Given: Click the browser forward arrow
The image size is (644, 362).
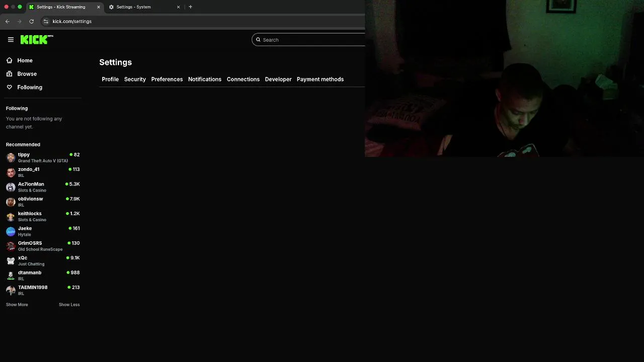Looking at the screenshot, I should (x=19, y=21).
